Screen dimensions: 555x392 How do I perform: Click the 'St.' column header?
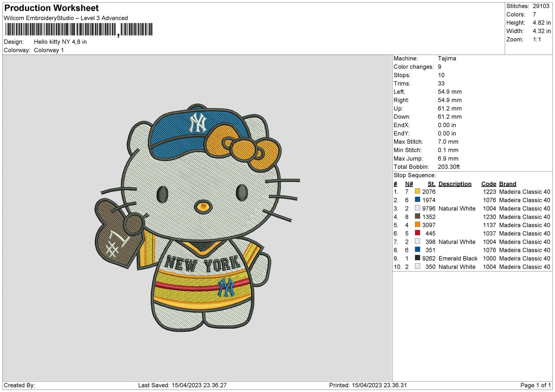point(431,184)
